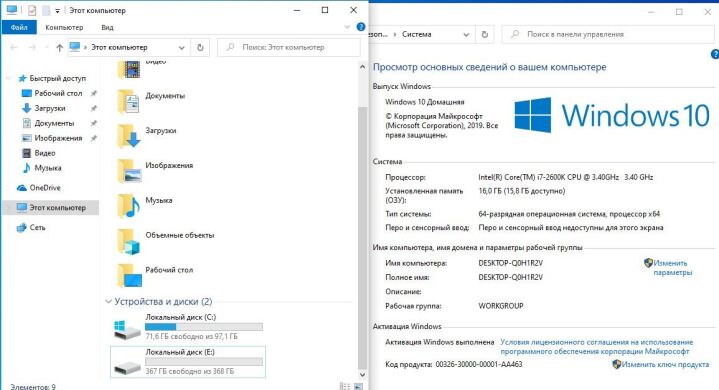Select Быстрый доступ in navigation pane
The image size is (719, 390).
(x=57, y=78)
